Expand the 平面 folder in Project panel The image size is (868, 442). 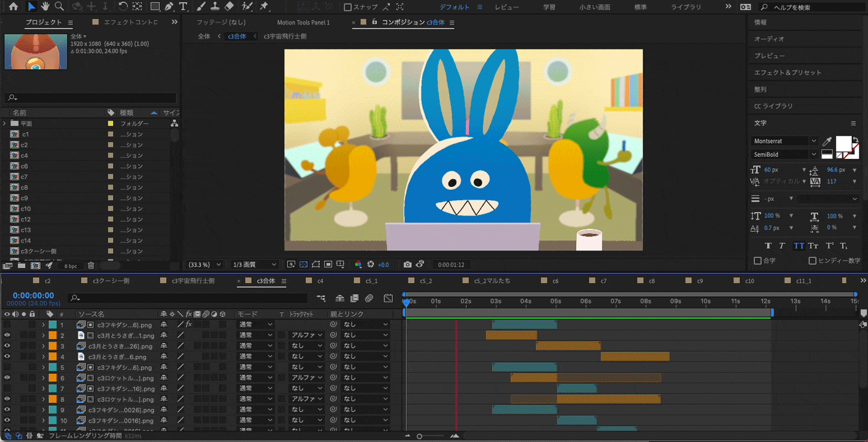pyautogui.click(x=5, y=123)
